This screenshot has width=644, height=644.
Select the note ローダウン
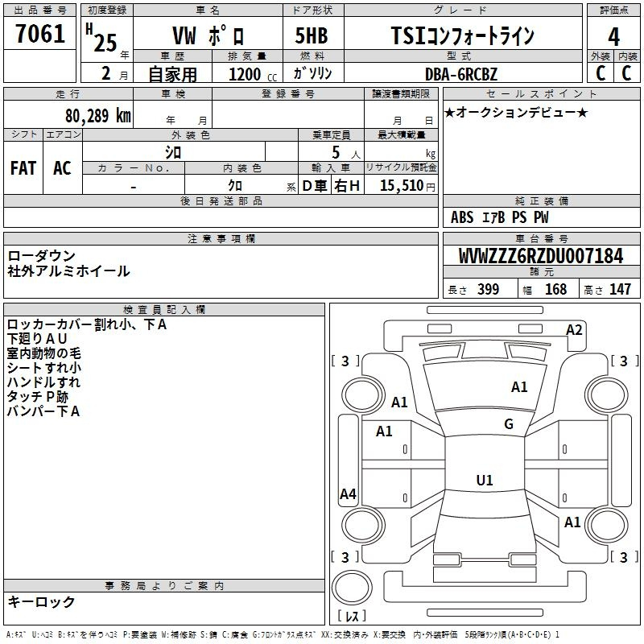[41, 256]
